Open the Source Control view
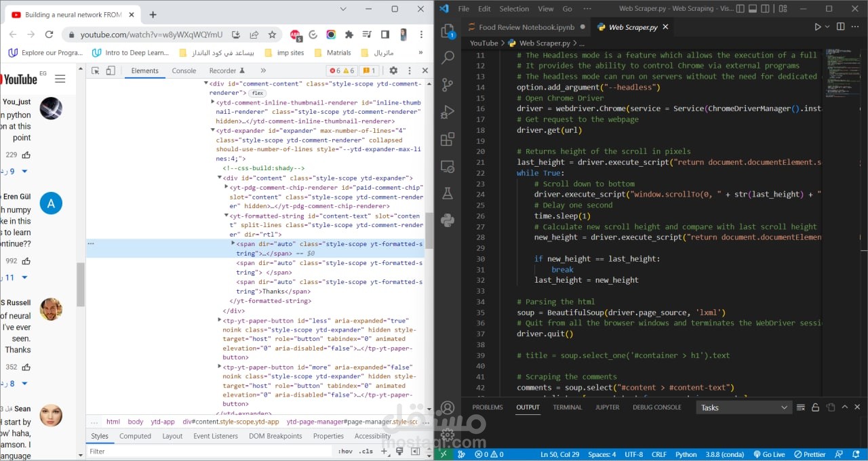 448,85
